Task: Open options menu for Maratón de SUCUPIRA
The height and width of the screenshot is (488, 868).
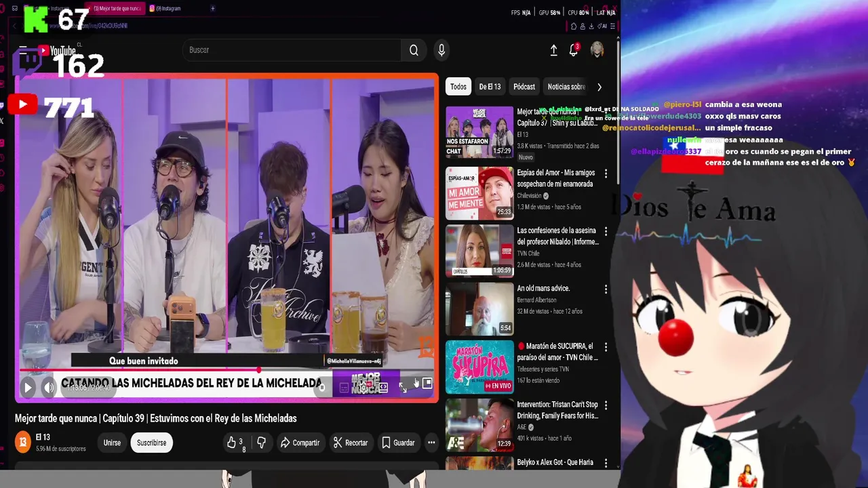Action: [606, 347]
